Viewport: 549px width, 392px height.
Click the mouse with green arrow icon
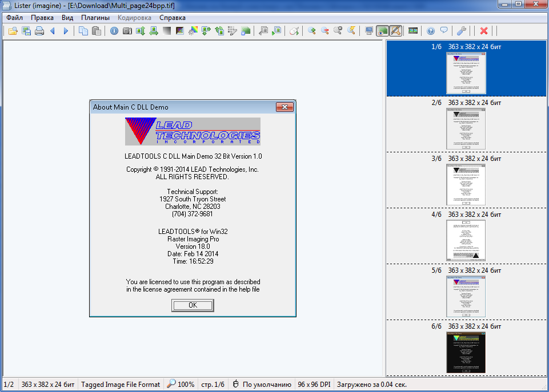294,31
